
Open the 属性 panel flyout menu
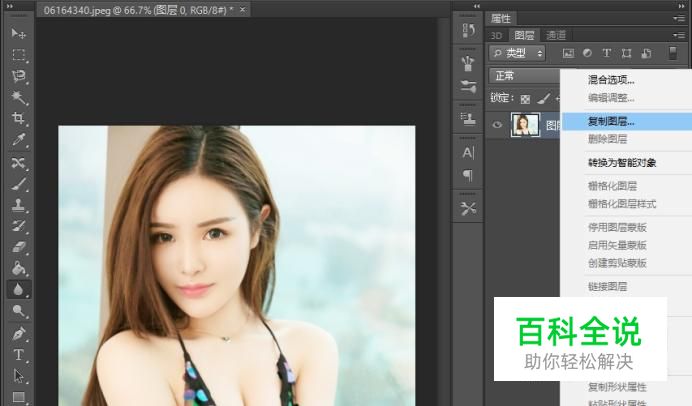tap(678, 18)
